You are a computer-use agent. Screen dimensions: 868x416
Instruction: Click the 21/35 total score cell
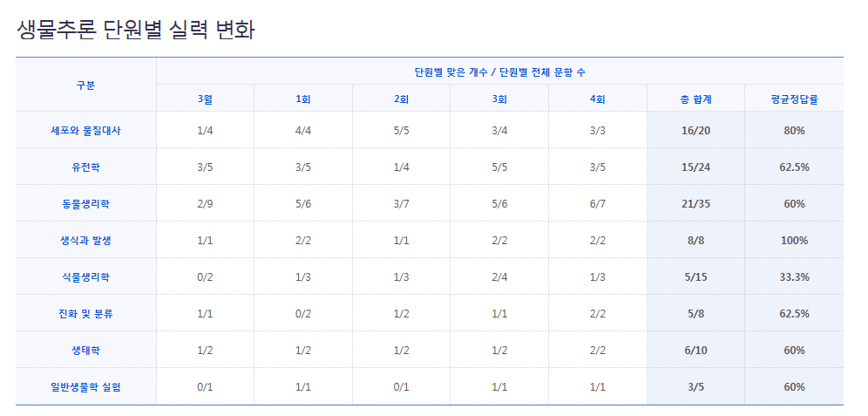pos(695,203)
